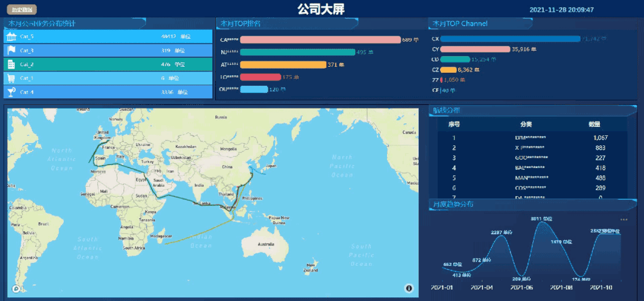
Task: Open the three-dot menu in the trend chart
Action: tap(624, 219)
